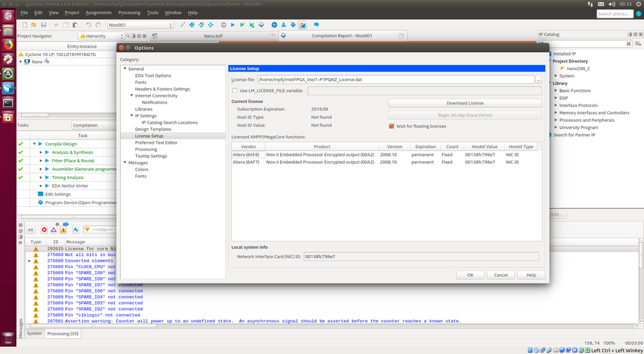The width and height of the screenshot is (644, 354).
Task: Click the Program Device programmer icon
Action: click(x=40, y=202)
